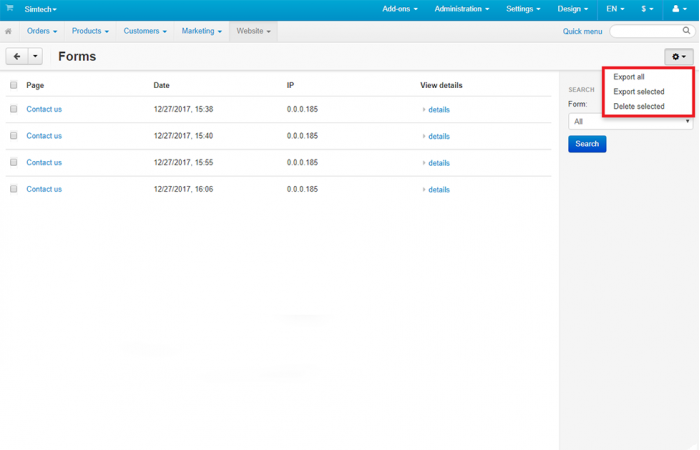Check the Contact us row dated 15:55
This screenshot has height=450, width=700.
tap(14, 162)
